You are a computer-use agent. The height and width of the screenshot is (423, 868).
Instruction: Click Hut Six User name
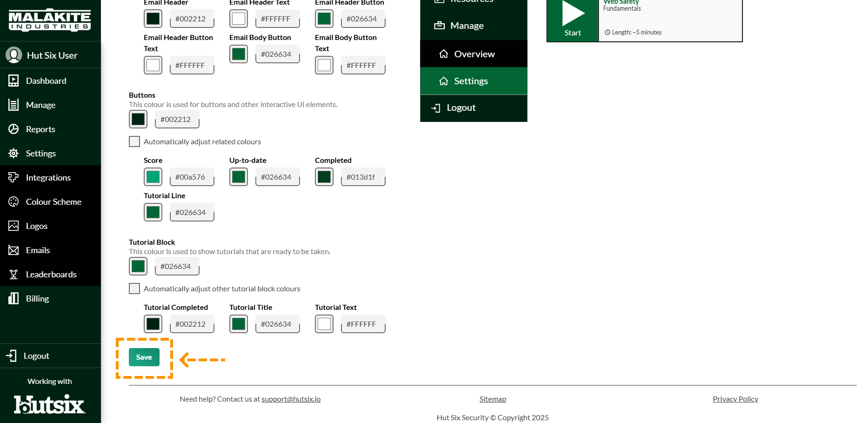[52, 55]
